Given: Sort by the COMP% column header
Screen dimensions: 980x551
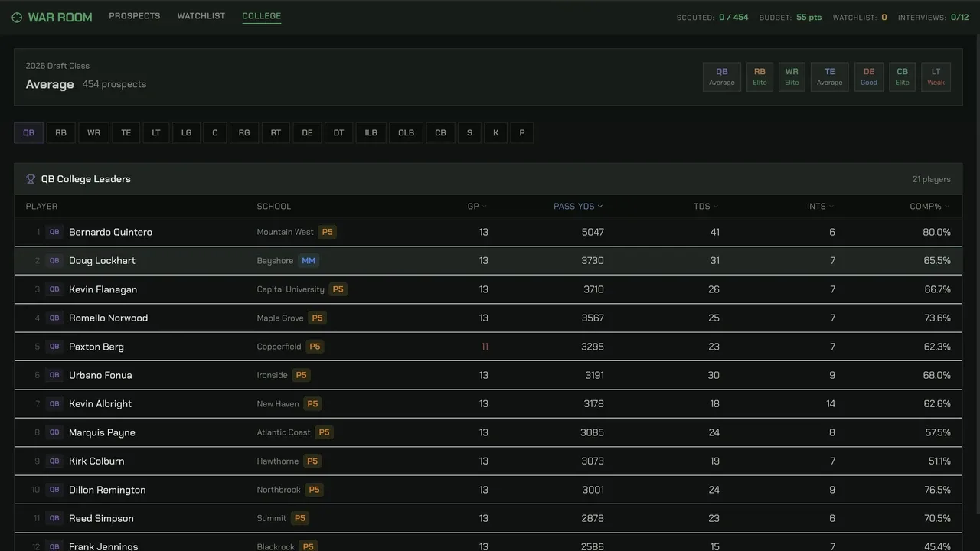Looking at the screenshot, I should point(929,207).
